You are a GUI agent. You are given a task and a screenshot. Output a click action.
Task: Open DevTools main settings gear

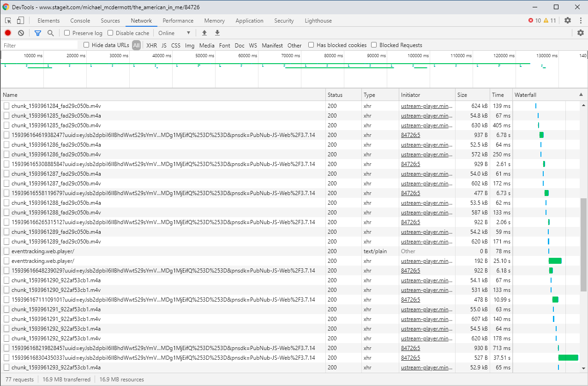pyautogui.click(x=568, y=20)
